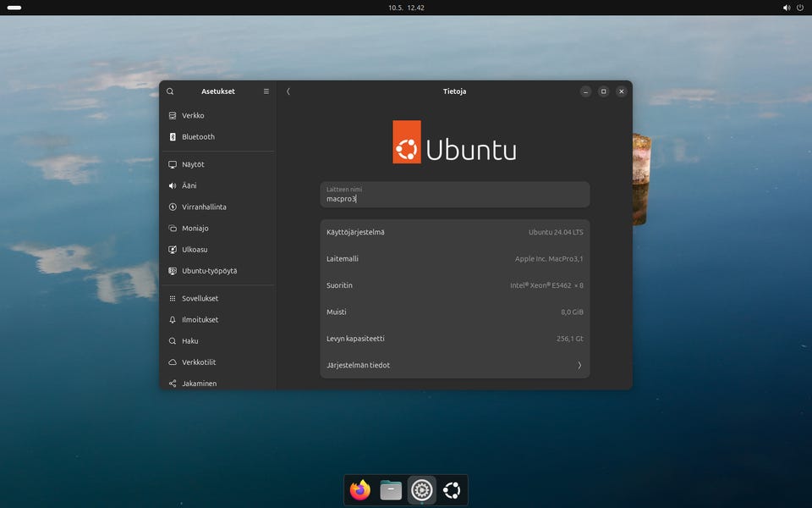Click the Sovellukset grid icon
This screenshot has width=812, height=508.
click(173, 299)
